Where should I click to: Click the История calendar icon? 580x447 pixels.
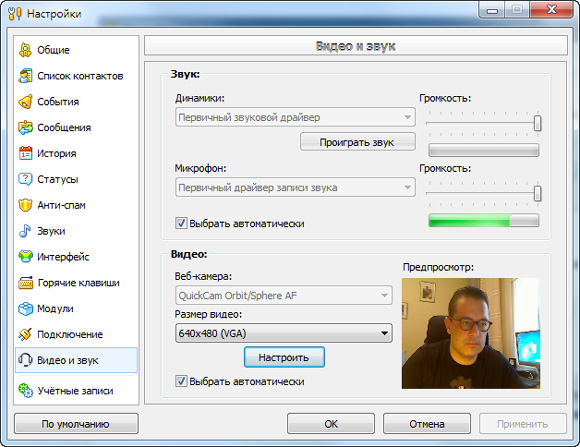click(25, 153)
